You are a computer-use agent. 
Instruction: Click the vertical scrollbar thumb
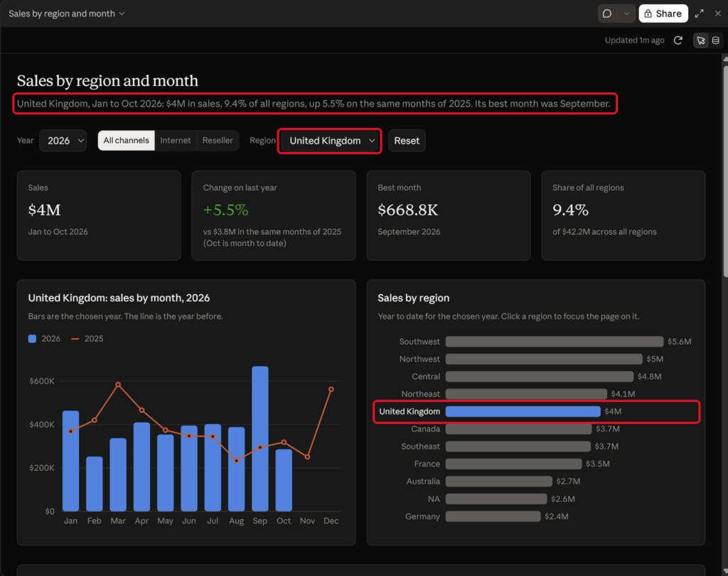pos(725,172)
